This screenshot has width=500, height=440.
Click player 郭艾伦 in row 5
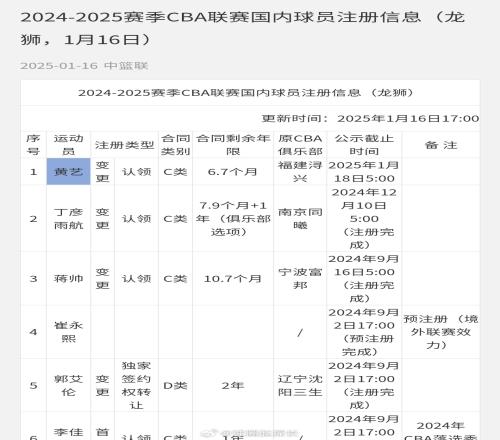point(68,385)
